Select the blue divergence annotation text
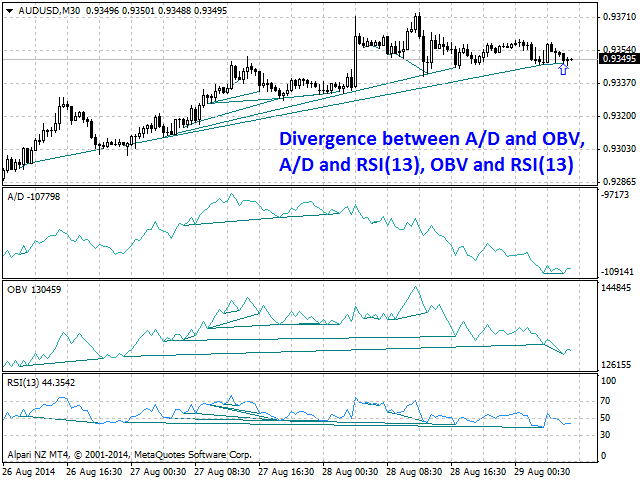Screen dimensions: 640x480 (x=432, y=151)
